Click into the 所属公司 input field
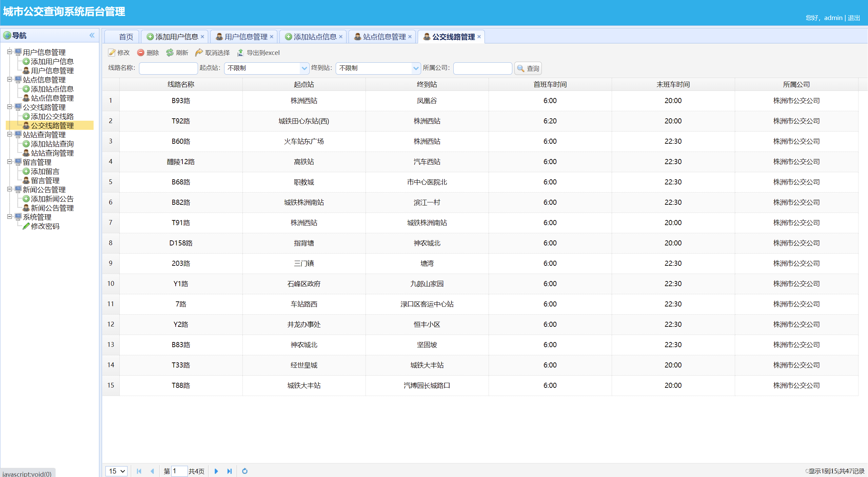Image resolution: width=868 pixels, height=477 pixels. tap(482, 68)
